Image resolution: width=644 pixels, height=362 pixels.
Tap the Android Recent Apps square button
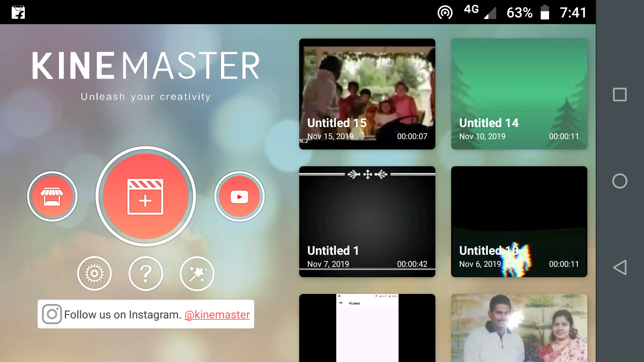(x=620, y=95)
